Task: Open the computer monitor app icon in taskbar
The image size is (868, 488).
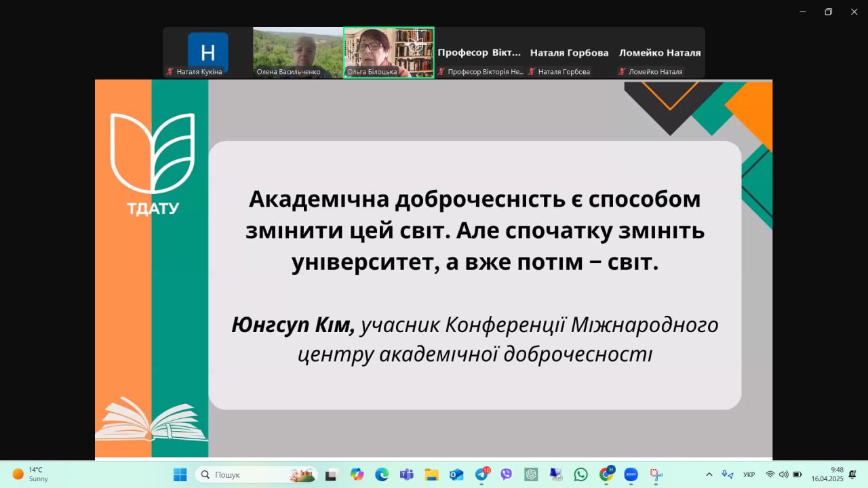Action: [x=556, y=474]
